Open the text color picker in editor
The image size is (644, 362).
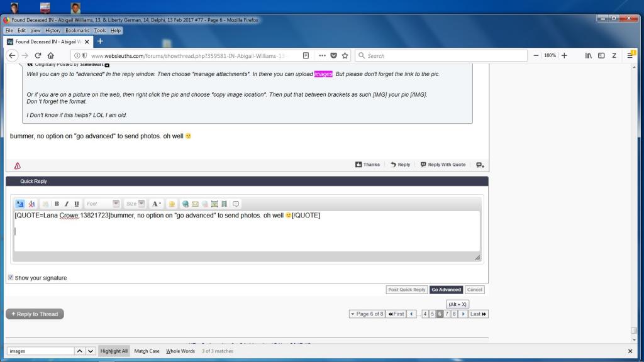coord(156,204)
